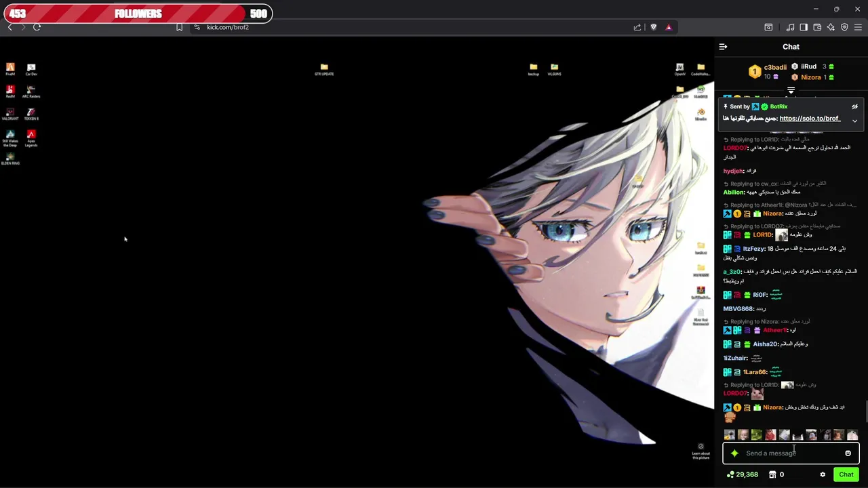Click username hydjeh in chat
Viewport: 868px width, 488px height.
733,171
